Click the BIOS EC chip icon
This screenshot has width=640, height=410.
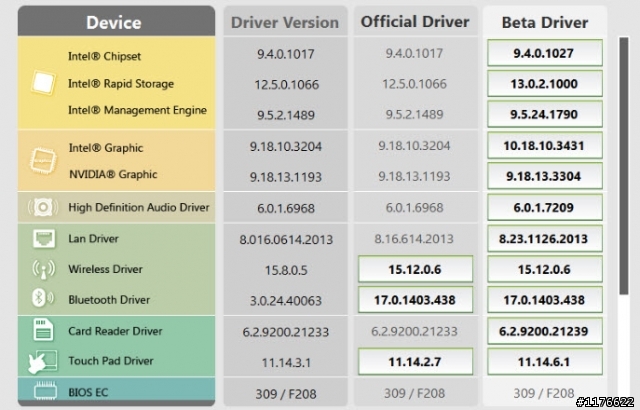45,391
